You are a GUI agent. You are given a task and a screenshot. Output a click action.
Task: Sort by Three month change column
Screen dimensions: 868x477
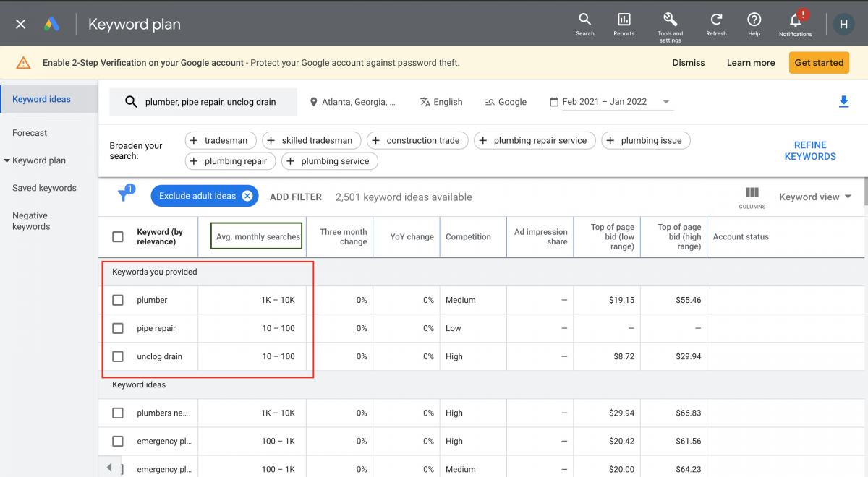point(344,236)
